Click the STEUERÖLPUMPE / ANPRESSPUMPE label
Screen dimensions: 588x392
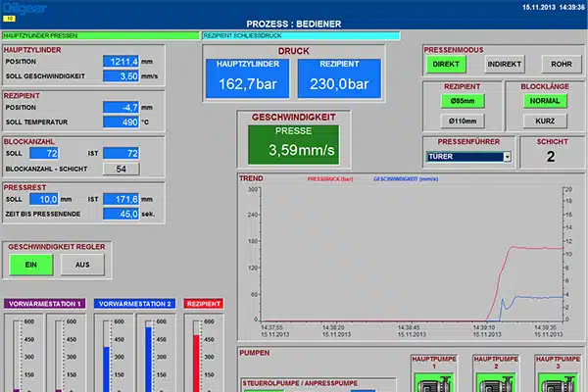tap(300, 383)
